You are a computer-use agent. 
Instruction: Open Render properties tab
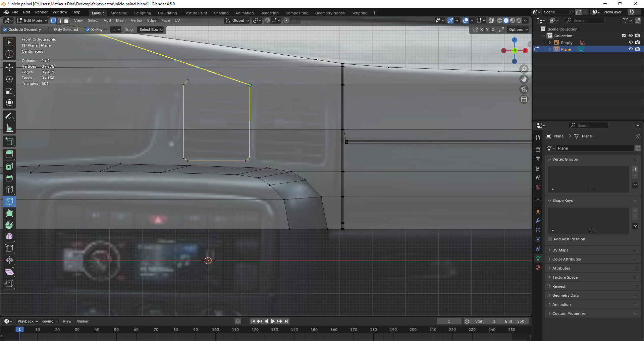(x=538, y=149)
